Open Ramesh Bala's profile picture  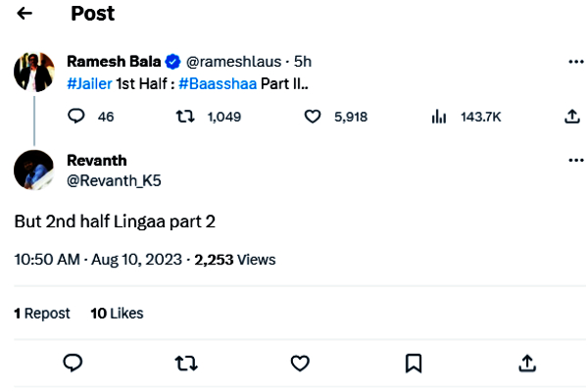(33, 72)
